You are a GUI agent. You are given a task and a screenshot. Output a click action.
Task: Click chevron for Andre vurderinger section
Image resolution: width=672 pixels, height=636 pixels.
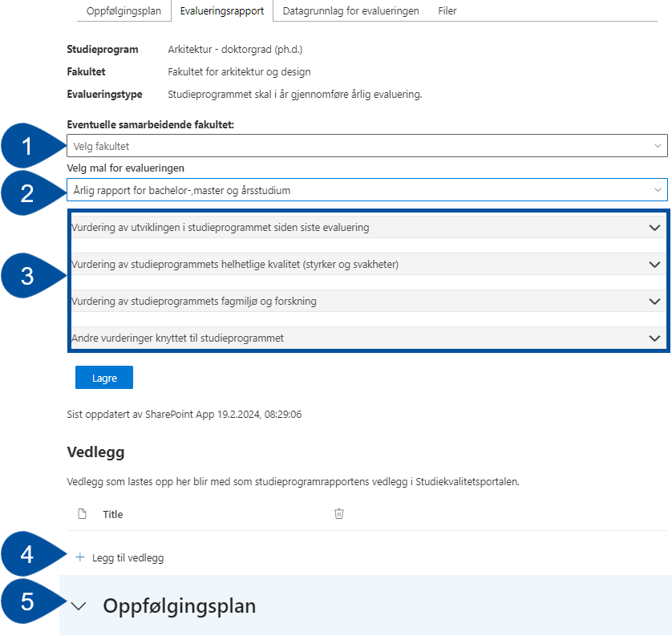654,338
